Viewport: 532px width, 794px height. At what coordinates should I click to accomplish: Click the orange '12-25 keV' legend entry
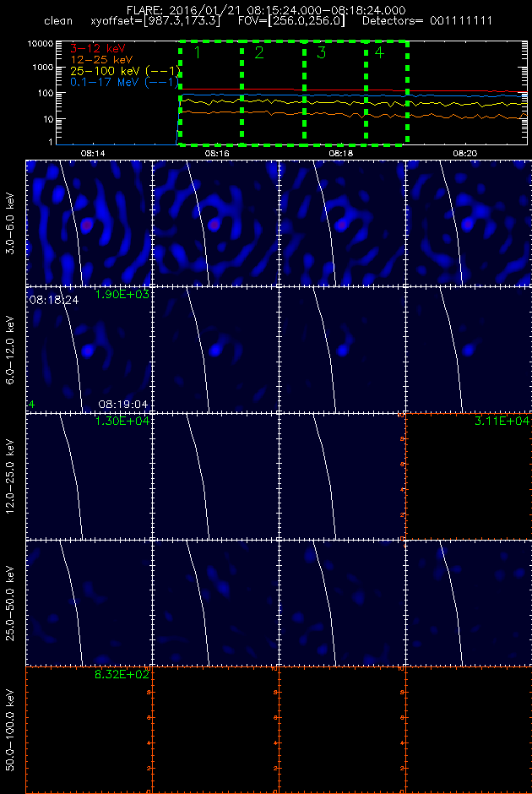pos(101,60)
